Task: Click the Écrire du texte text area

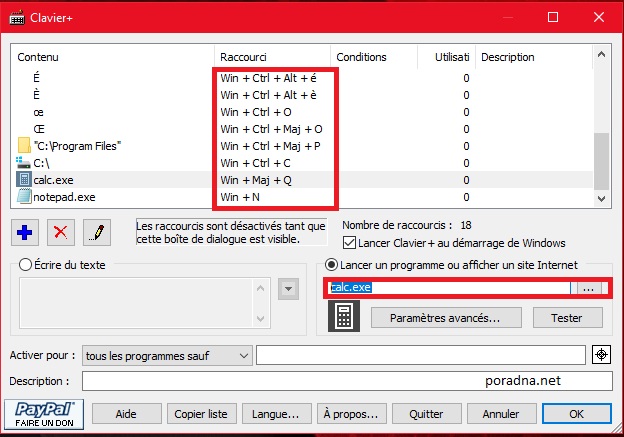Action: click(145, 303)
